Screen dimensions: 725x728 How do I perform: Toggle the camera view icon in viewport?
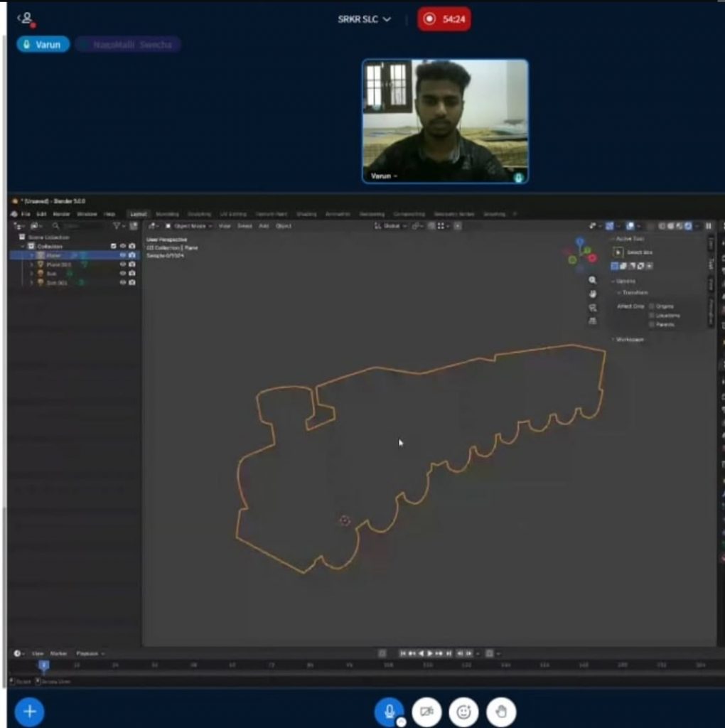(x=593, y=308)
